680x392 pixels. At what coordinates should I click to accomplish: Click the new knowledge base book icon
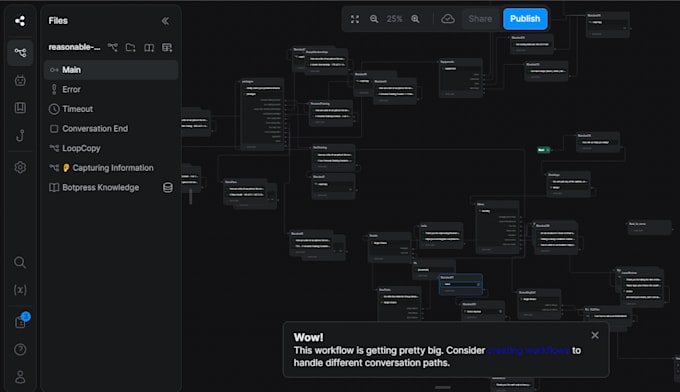[149, 47]
